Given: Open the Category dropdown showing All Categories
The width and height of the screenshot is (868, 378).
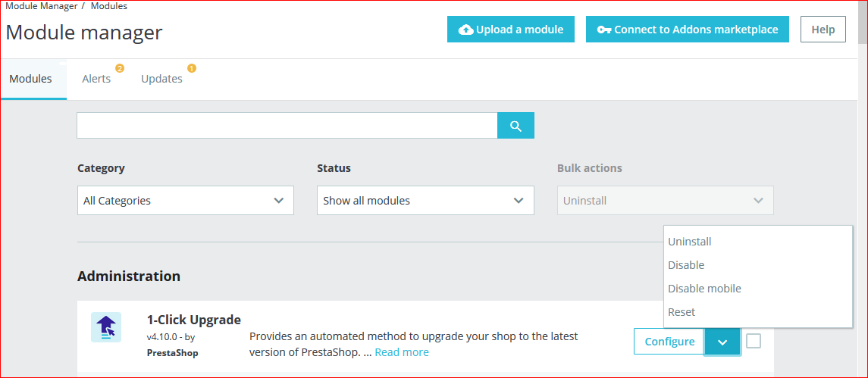Looking at the screenshot, I should 186,200.
